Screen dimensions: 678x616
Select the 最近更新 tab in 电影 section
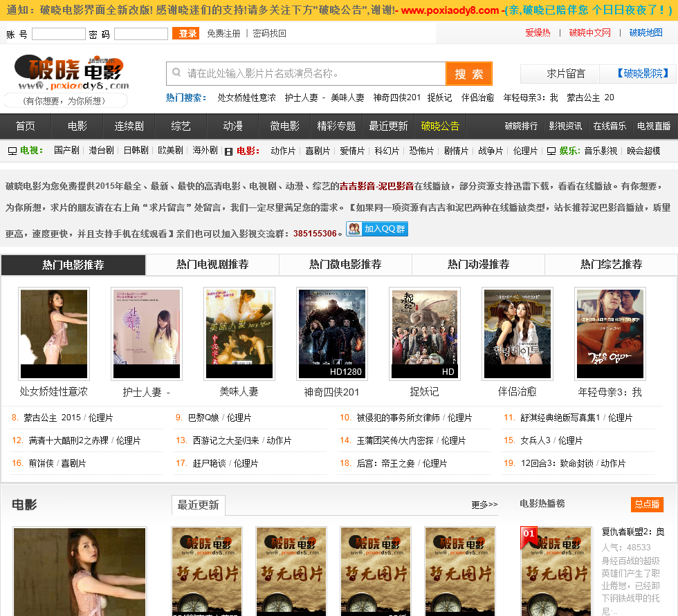tap(198, 505)
